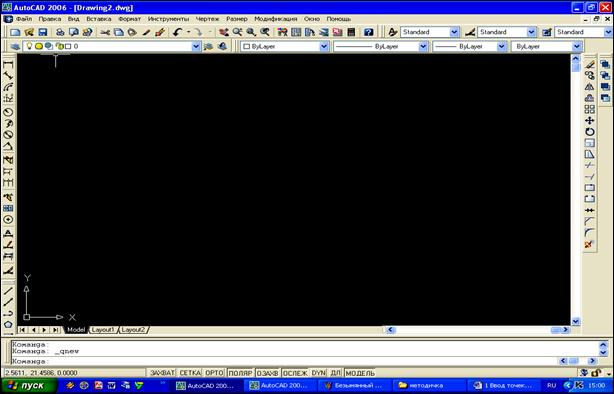
Task: Open the linetype control ByLayer dropdown
Action: click(423, 46)
